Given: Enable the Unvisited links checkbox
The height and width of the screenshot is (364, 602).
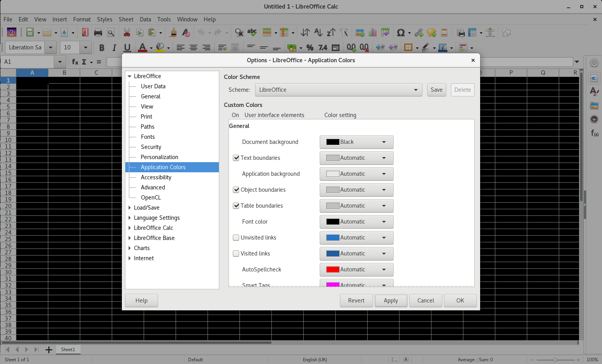Looking at the screenshot, I should [236, 238].
